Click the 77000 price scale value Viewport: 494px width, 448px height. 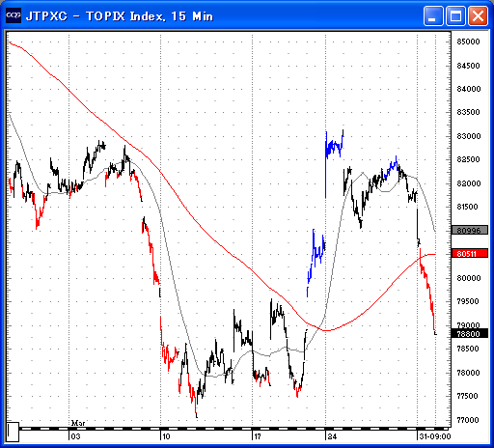tap(468, 420)
